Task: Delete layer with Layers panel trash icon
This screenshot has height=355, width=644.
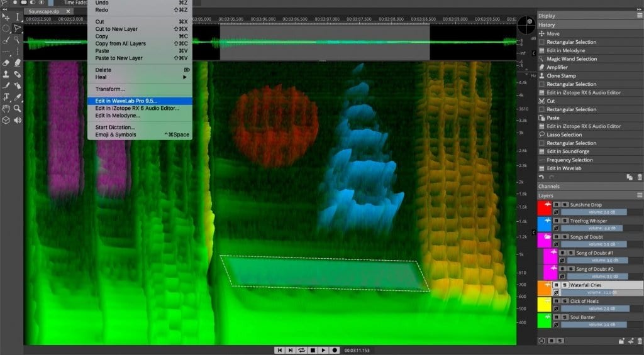Action: click(x=640, y=341)
